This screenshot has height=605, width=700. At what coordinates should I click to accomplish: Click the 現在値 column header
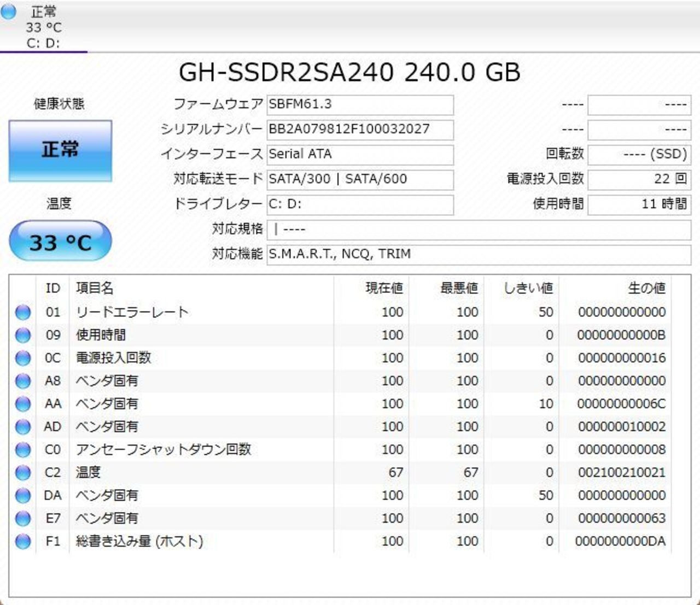(x=384, y=288)
